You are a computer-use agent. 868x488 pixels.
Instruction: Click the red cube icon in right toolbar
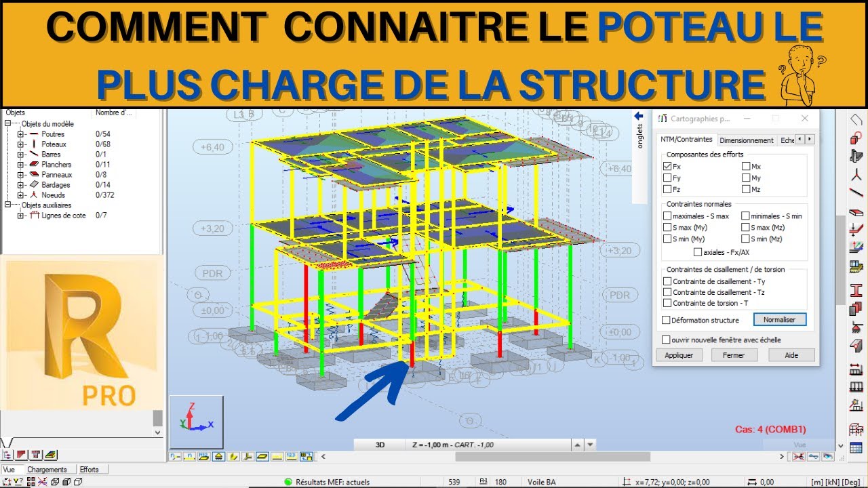tap(856, 138)
